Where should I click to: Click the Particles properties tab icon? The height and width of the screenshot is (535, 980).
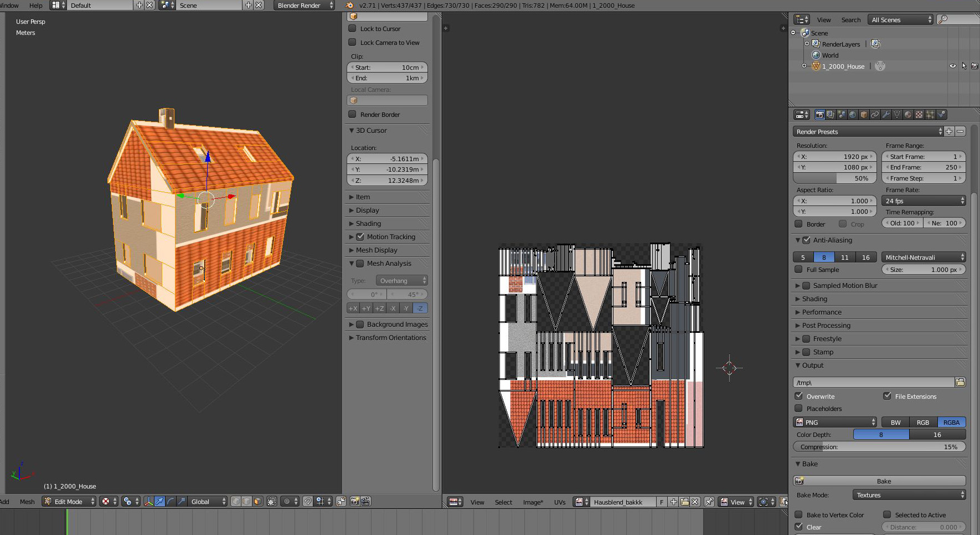930,115
